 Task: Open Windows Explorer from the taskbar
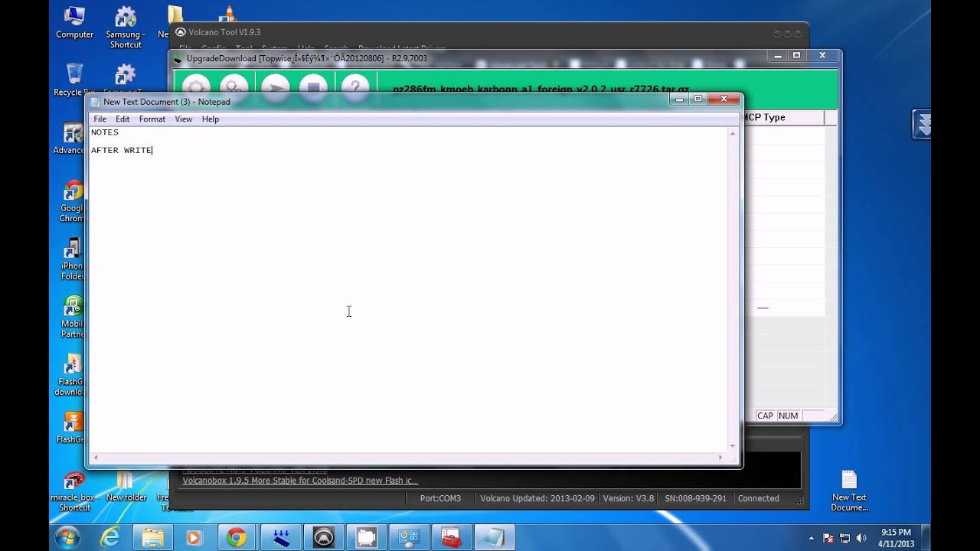152,538
